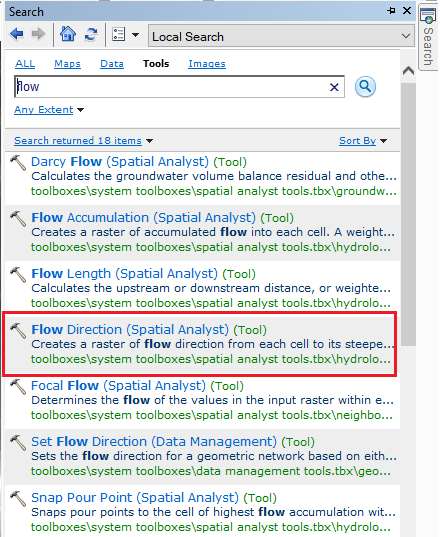Select the ALL filter tab
Screen dimensions: 440x537
[25, 64]
